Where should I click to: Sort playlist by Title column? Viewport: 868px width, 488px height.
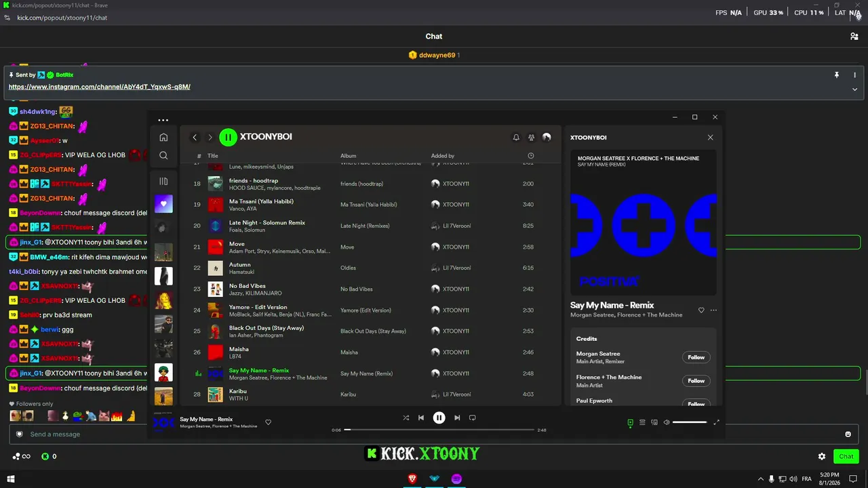(213, 156)
